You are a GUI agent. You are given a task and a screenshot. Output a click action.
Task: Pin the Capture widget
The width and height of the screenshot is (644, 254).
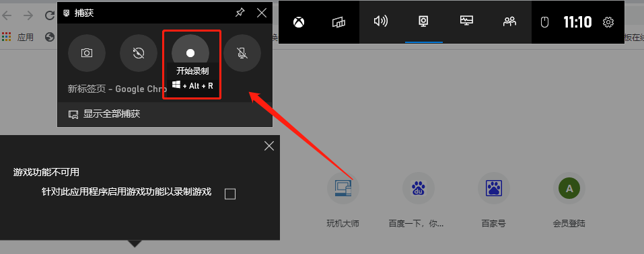(x=240, y=13)
